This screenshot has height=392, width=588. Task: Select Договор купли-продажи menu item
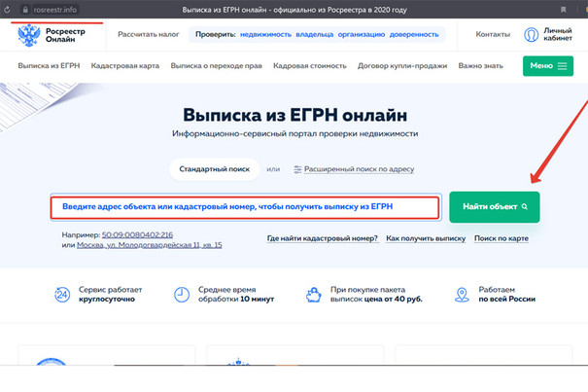tap(402, 66)
